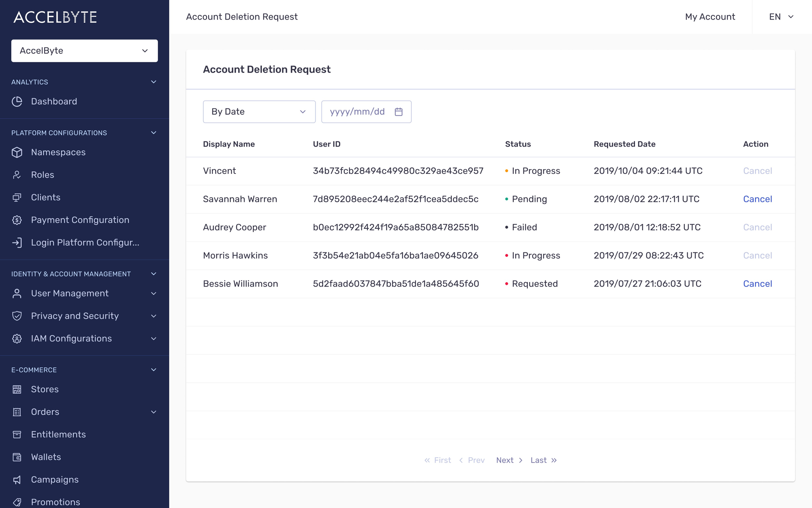Click the Roles person icon
The image size is (812, 508).
(17, 175)
